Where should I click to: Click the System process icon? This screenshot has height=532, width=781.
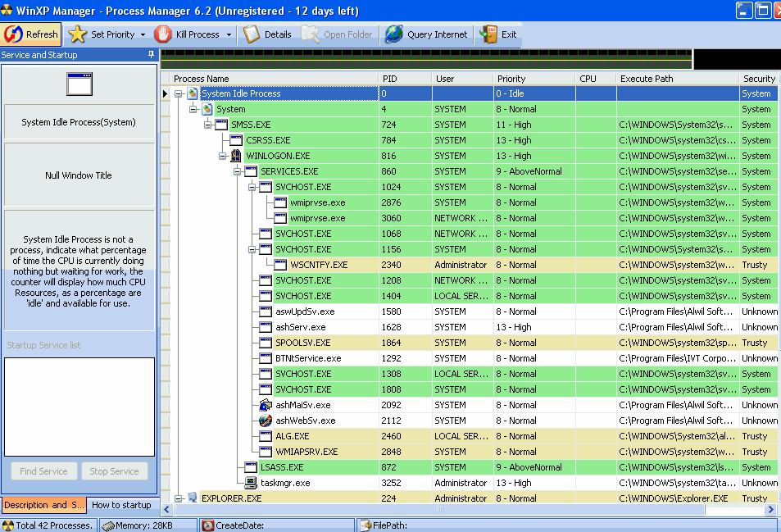(x=207, y=109)
